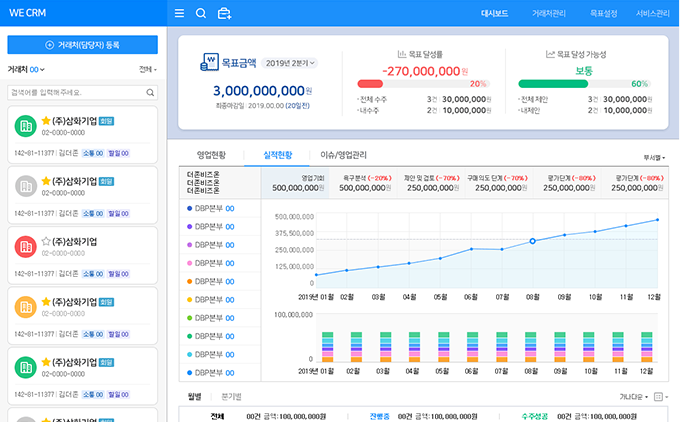Click the WE CRM logo

point(27,13)
